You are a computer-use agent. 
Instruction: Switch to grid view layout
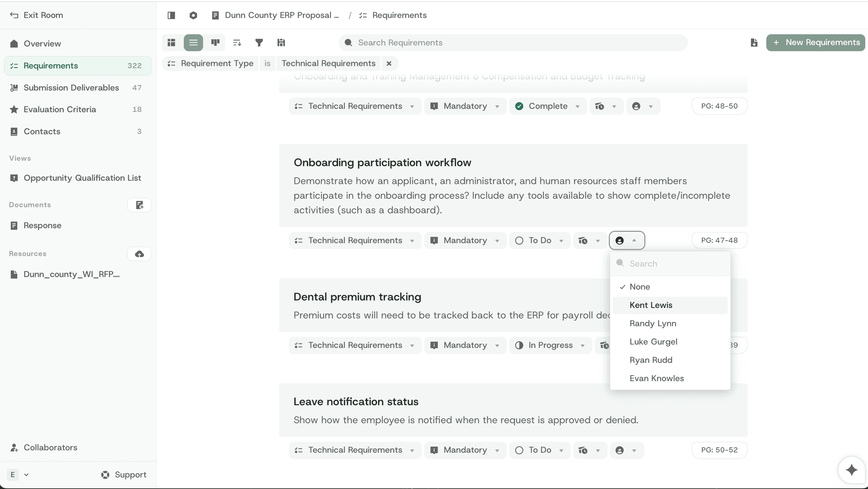click(x=172, y=42)
